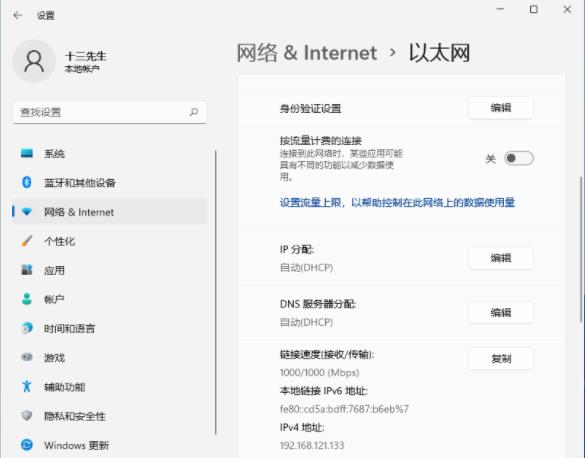
Task: Open 辅助功能 settings
Action: [x=110, y=386]
